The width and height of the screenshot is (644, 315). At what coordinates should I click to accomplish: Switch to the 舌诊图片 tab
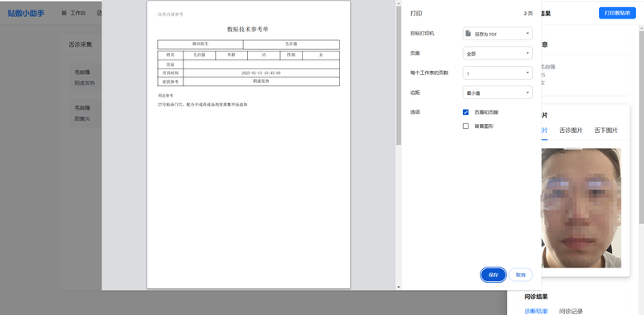(x=571, y=131)
